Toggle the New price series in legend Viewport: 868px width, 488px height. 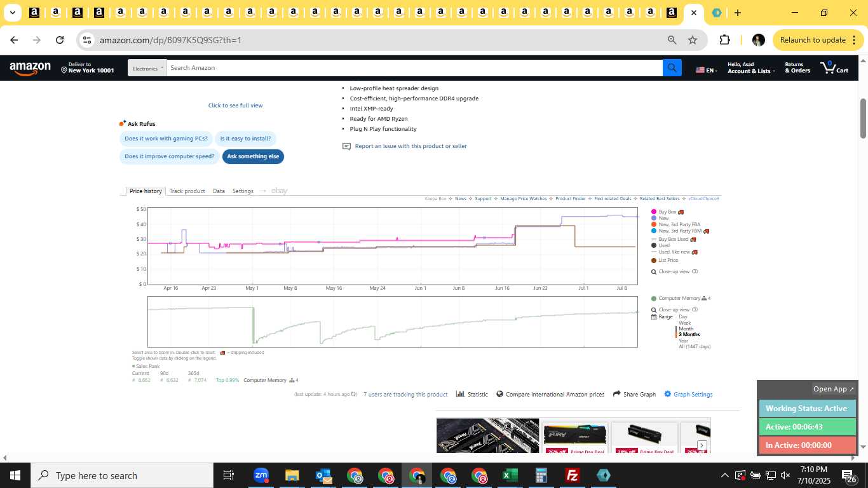coord(660,218)
